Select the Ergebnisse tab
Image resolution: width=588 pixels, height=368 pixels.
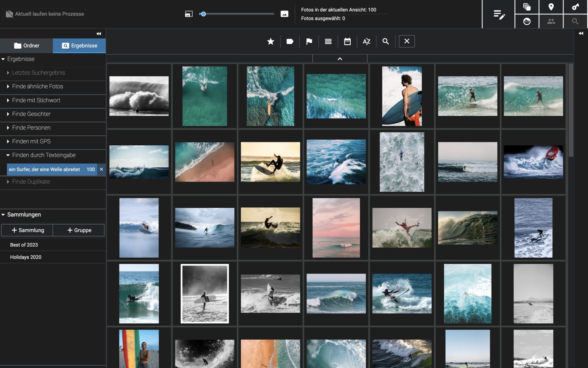click(x=79, y=46)
